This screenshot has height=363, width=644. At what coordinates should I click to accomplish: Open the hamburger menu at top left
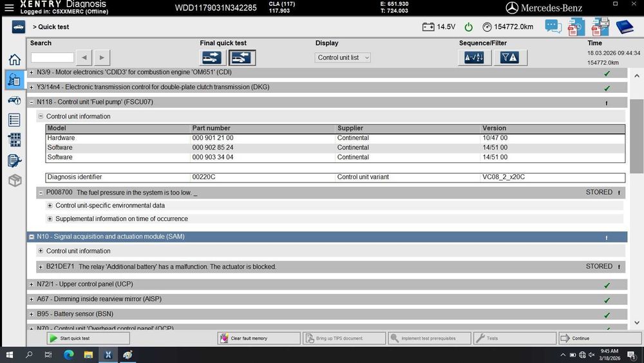9,7
